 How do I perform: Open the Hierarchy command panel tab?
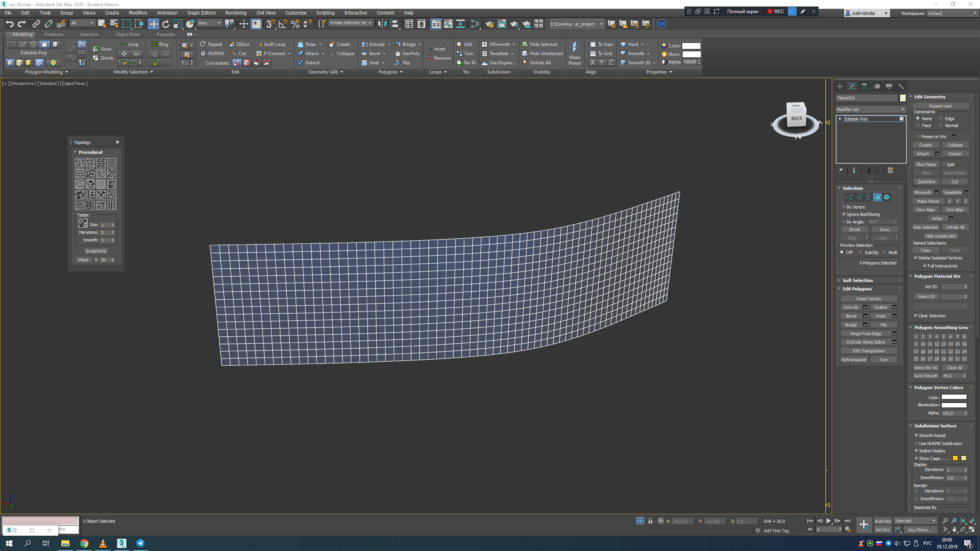[x=864, y=86]
